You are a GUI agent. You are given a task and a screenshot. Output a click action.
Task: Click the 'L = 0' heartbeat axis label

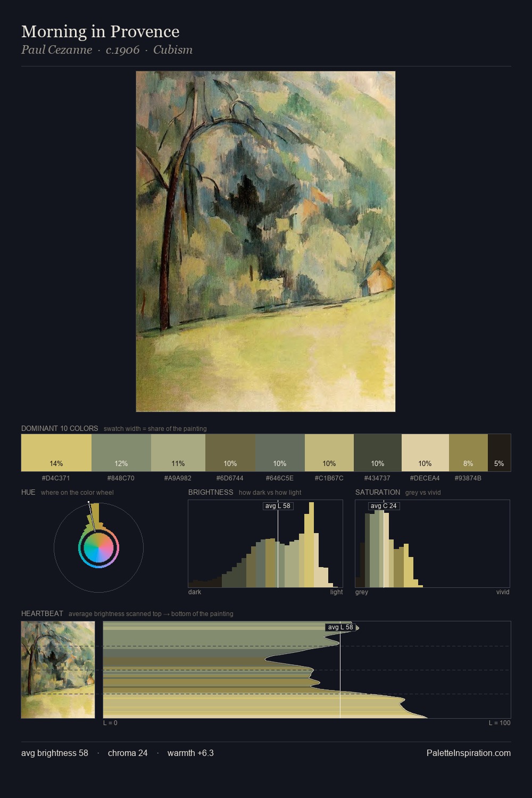pos(110,723)
